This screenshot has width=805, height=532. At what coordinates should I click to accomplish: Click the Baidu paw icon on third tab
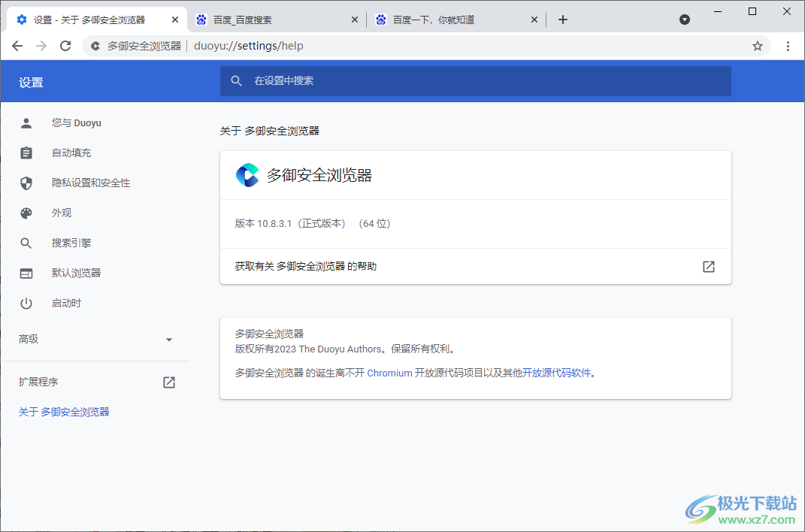(x=380, y=20)
